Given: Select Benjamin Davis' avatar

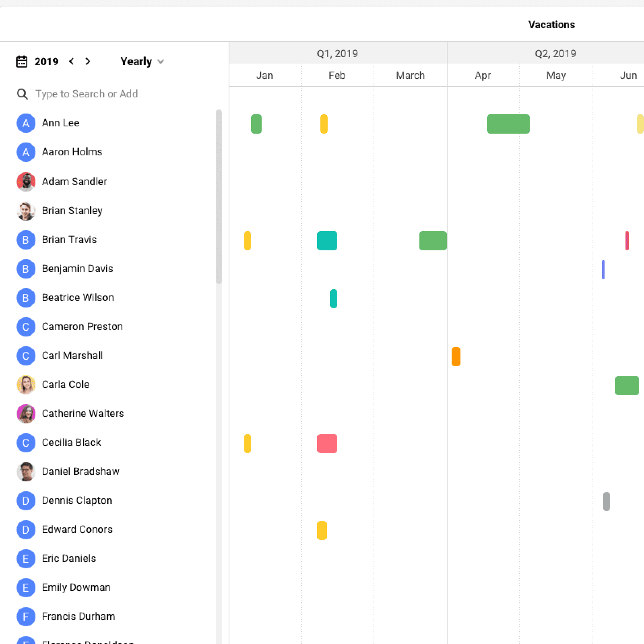Looking at the screenshot, I should pos(26,269).
